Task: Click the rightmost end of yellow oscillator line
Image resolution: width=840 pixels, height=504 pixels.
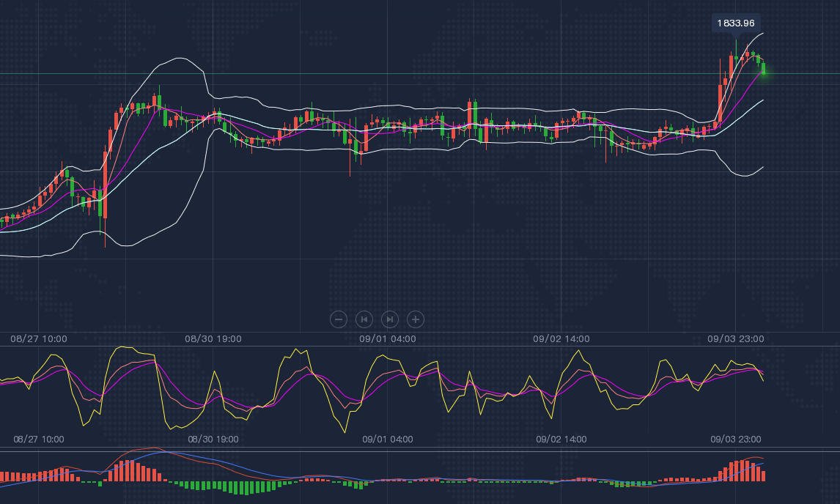Action: 763,380
